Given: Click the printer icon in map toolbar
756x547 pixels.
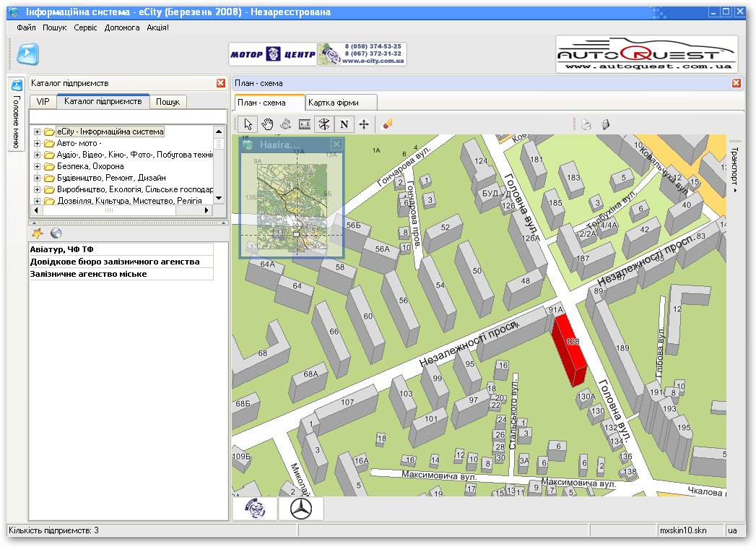Looking at the screenshot, I should tap(586, 124).
